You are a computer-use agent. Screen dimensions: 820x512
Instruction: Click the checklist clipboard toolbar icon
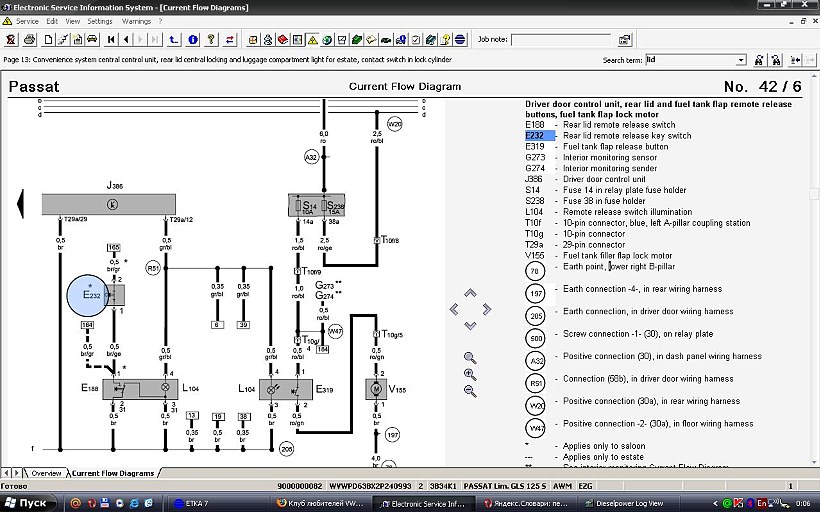[x=416, y=40]
